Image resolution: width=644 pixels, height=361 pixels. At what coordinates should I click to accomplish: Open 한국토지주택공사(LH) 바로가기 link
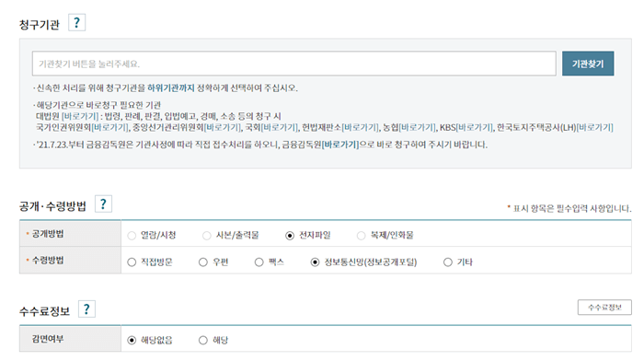click(x=594, y=127)
